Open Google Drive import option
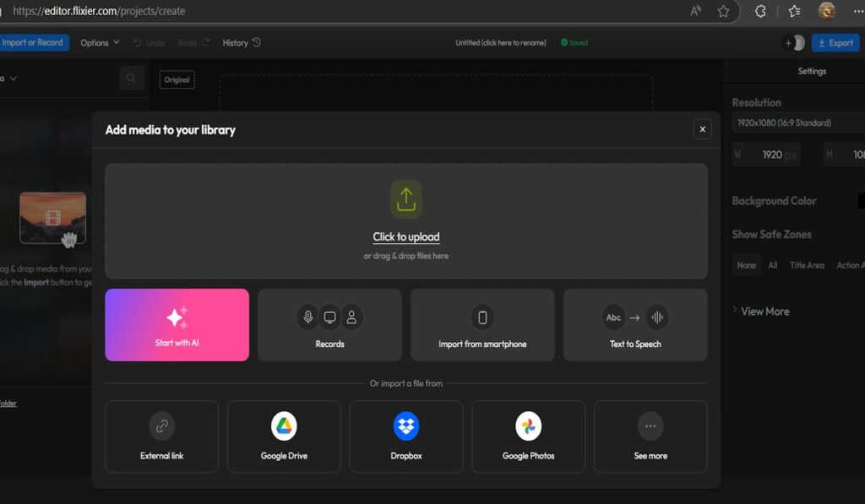Viewport: 865px width, 504px height. [x=284, y=436]
